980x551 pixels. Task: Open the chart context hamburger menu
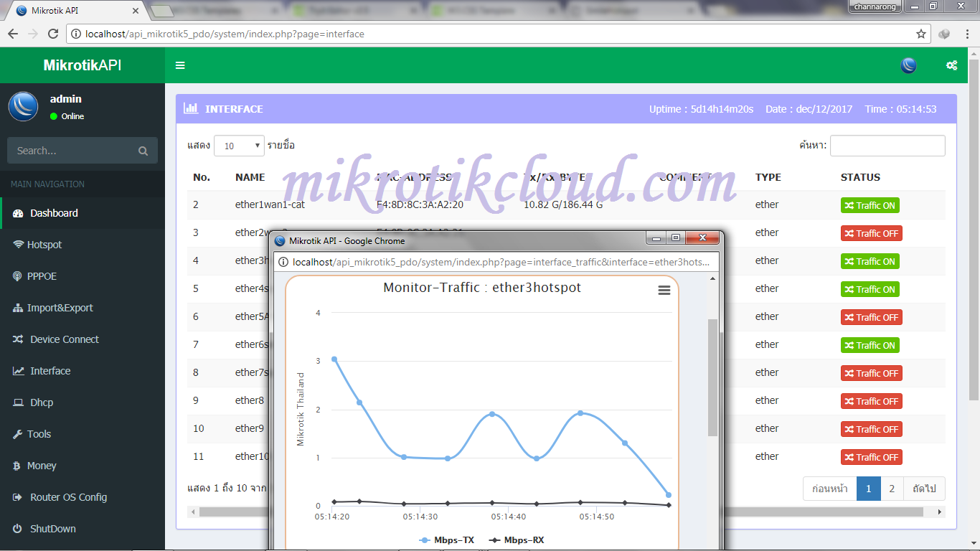(x=664, y=290)
